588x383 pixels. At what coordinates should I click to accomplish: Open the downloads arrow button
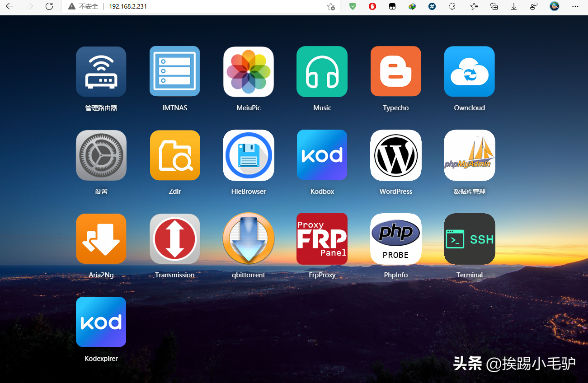[514, 6]
